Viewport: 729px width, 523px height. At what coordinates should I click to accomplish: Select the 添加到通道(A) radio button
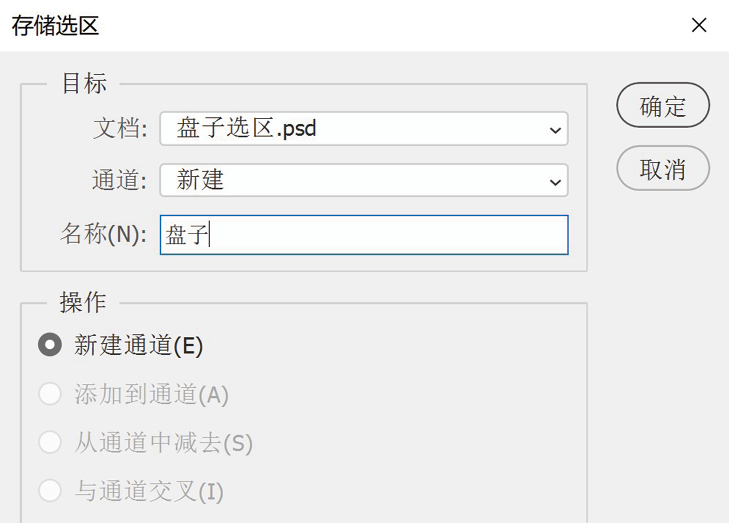50,394
